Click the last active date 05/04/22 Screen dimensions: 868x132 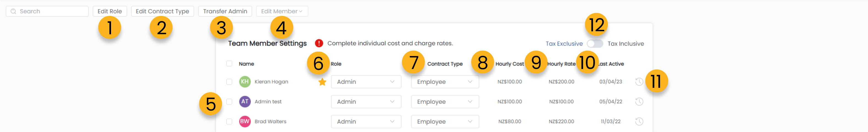click(611, 102)
